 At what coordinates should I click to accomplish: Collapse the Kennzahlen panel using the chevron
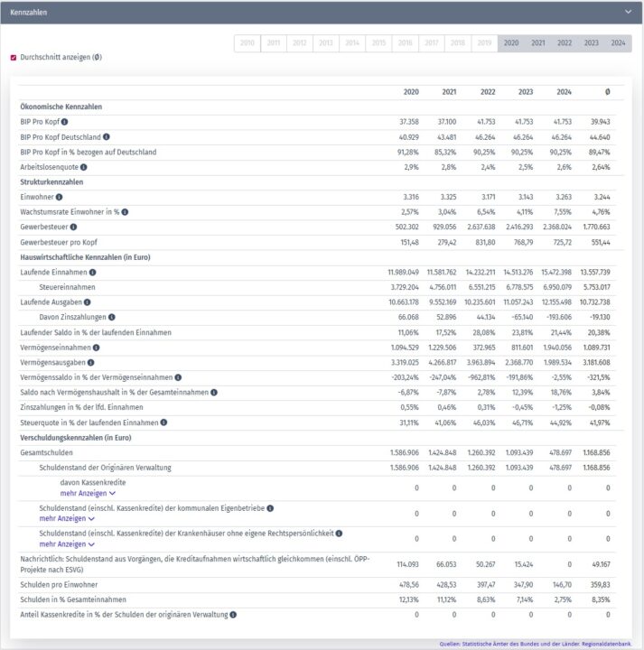click(629, 13)
